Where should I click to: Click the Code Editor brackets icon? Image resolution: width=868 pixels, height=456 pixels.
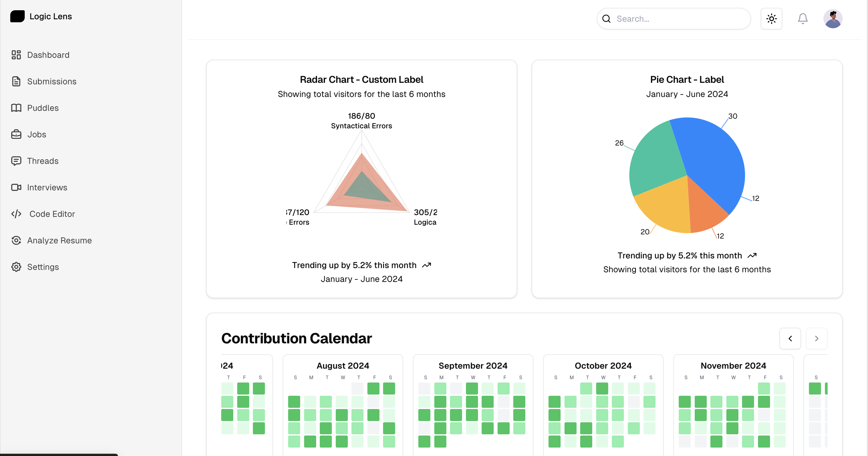coord(16,214)
